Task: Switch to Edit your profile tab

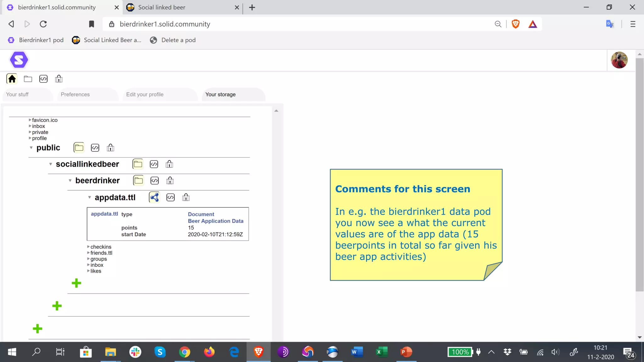Action: click(160, 95)
